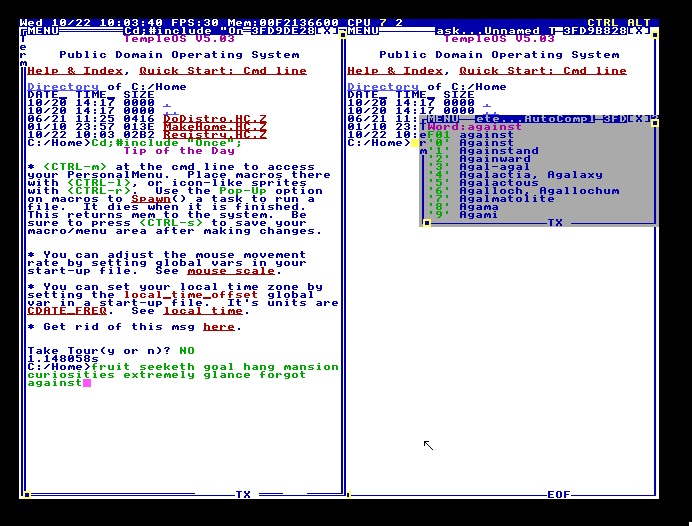
Task: Click the current directory '.' entry in right window
Action: coord(487,105)
